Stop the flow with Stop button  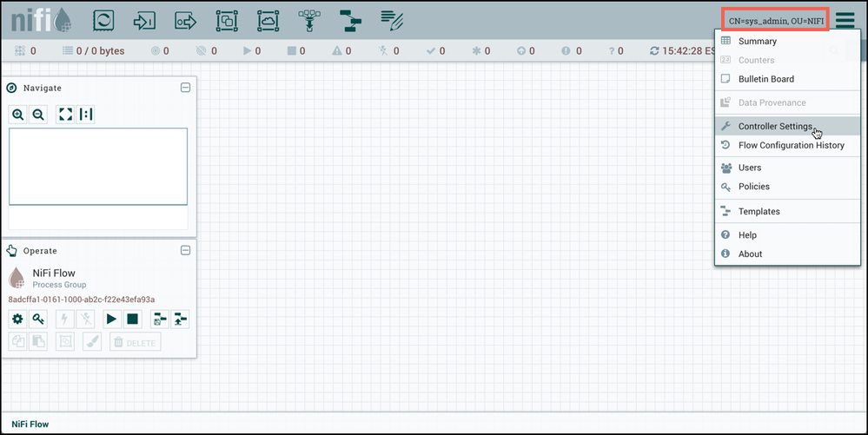[x=132, y=319]
